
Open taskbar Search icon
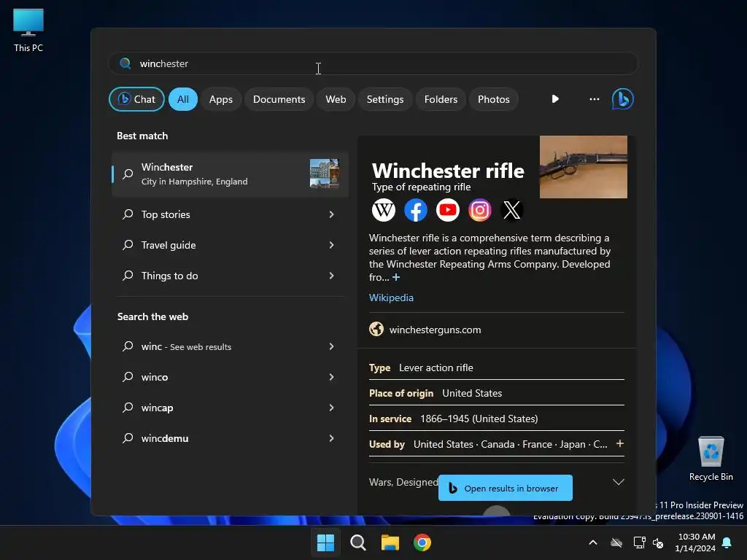point(357,542)
